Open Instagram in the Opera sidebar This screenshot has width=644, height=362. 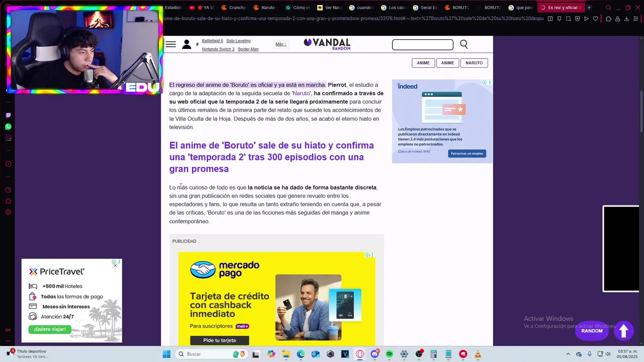pos(8,138)
